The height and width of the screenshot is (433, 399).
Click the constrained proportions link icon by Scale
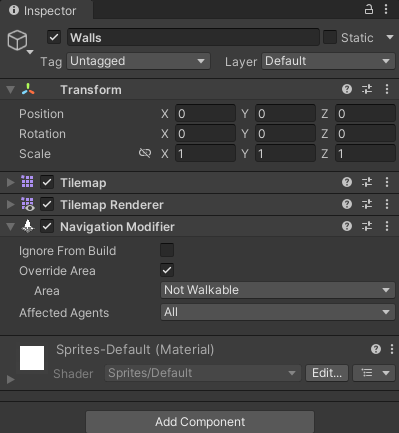tap(145, 153)
